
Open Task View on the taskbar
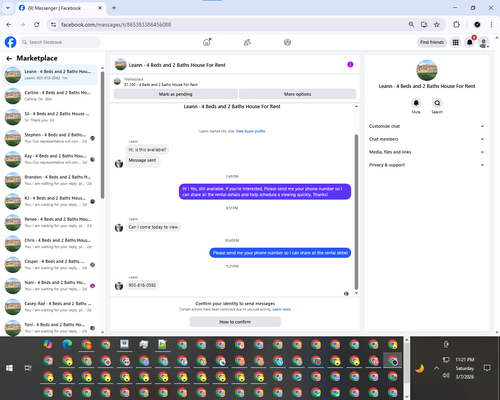[28, 368]
